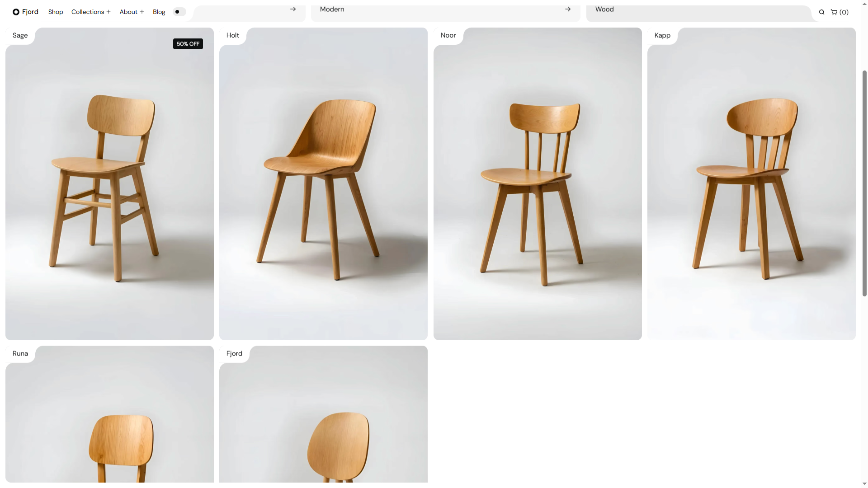The image size is (868, 488).
Task: Click the 50% OFF badge
Action: (188, 44)
